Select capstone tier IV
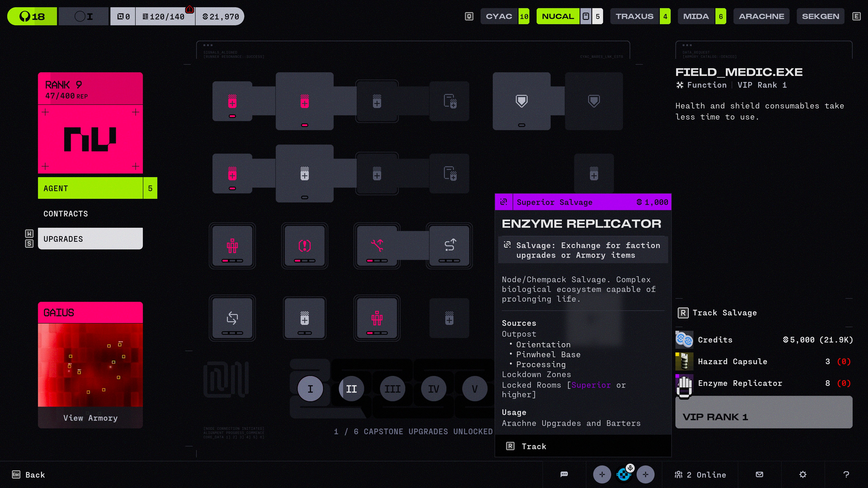This screenshot has height=488, width=868. tap(433, 389)
